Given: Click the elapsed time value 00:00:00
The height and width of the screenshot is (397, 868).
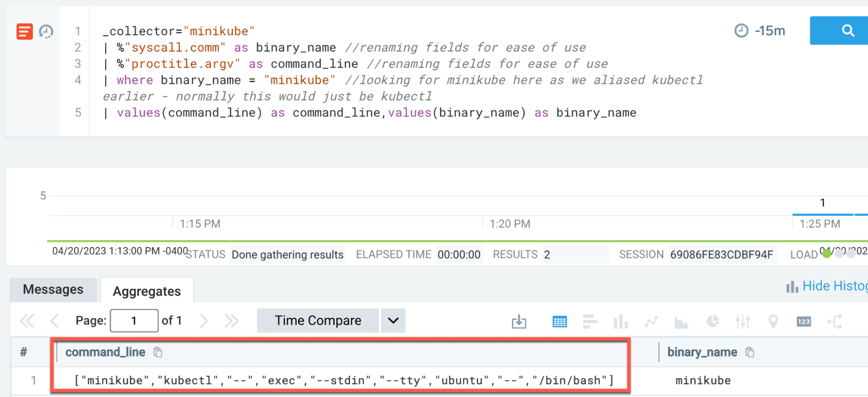Looking at the screenshot, I should click(459, 255).
